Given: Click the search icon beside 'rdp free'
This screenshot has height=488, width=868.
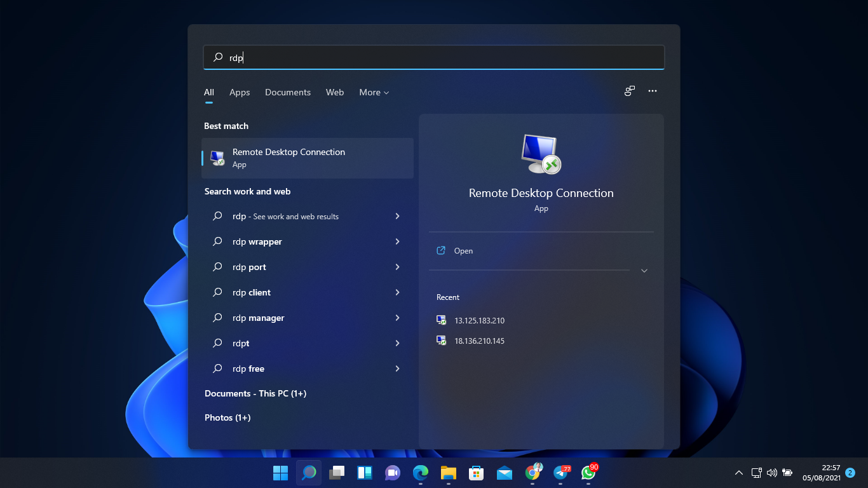Looking at the screenshot, I should coord(218,369).
